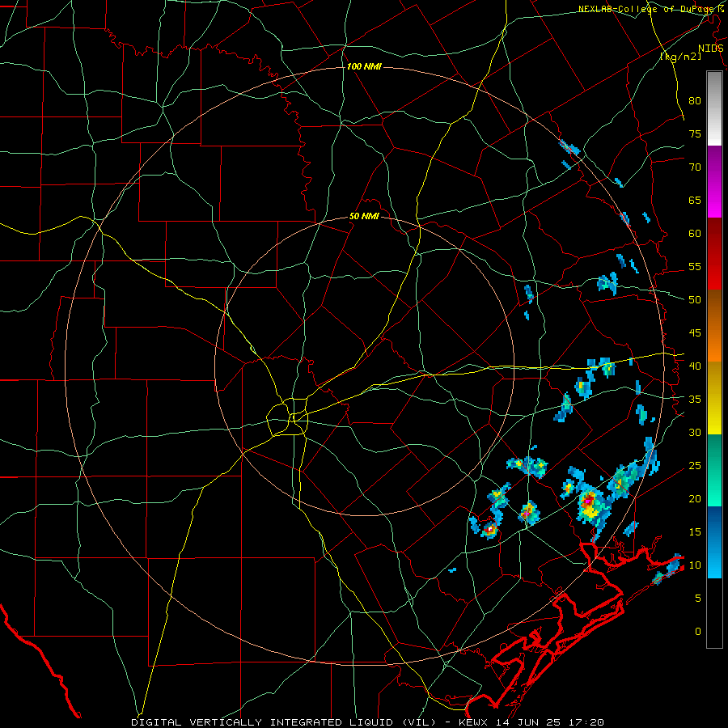Click the kg/m2 units label
Image resolution: width=728 pixels, height=728 pixels.
680,56
